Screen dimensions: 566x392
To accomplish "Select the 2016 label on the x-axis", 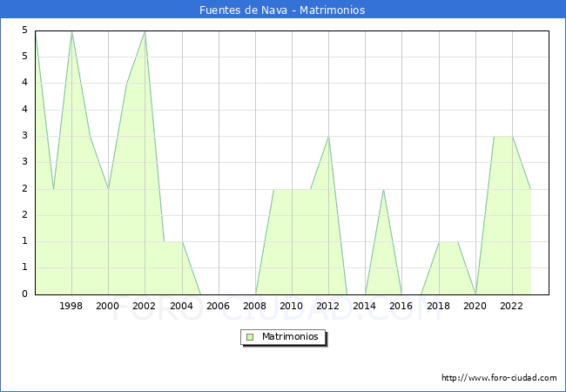I will coord(401,306).
